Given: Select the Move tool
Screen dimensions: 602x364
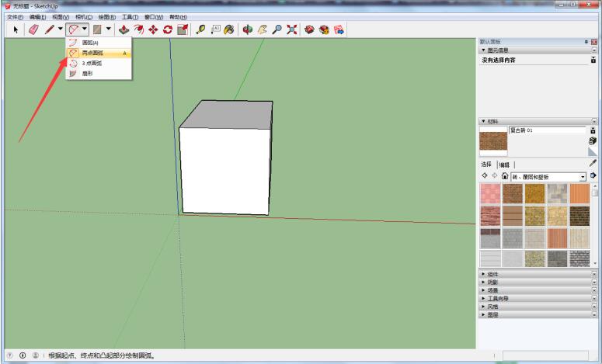Looking at the screenshot, I should click(x=153, y=29).
